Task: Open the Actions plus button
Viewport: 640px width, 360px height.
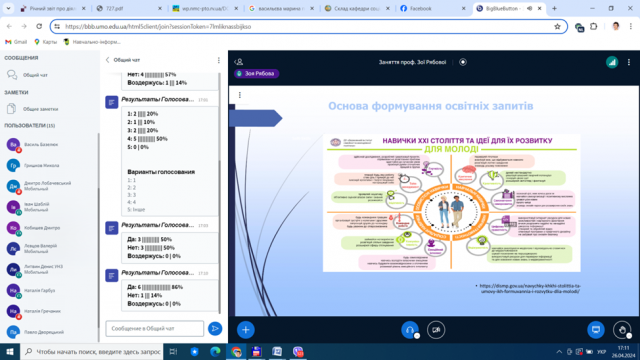Action: coord(245,330)
